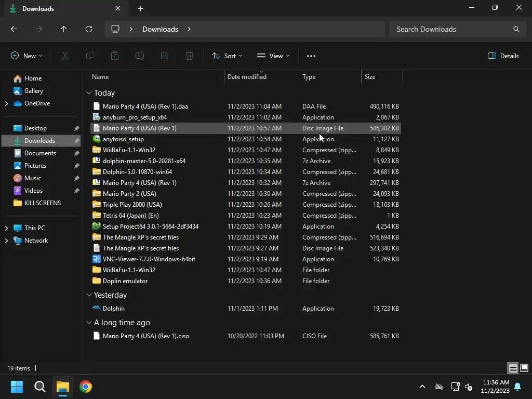Select anytoiso_setup file

point(246,139)
